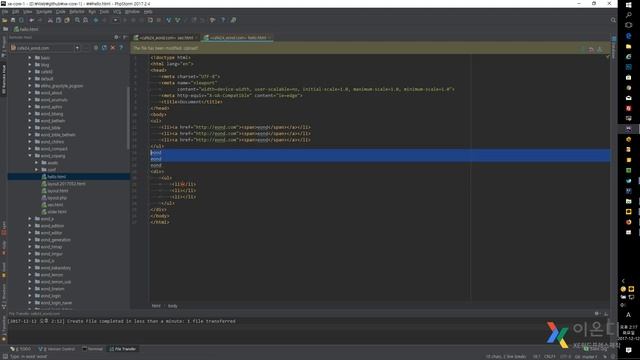Viewport: 640px width, 360px height.
Task: Click the Copy toolbar icon
Action: click(58, 20)
